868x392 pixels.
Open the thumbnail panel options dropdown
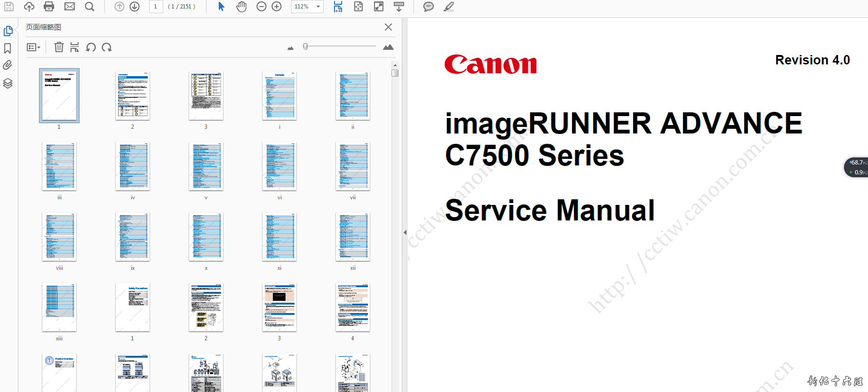click(x=33, y=47)
